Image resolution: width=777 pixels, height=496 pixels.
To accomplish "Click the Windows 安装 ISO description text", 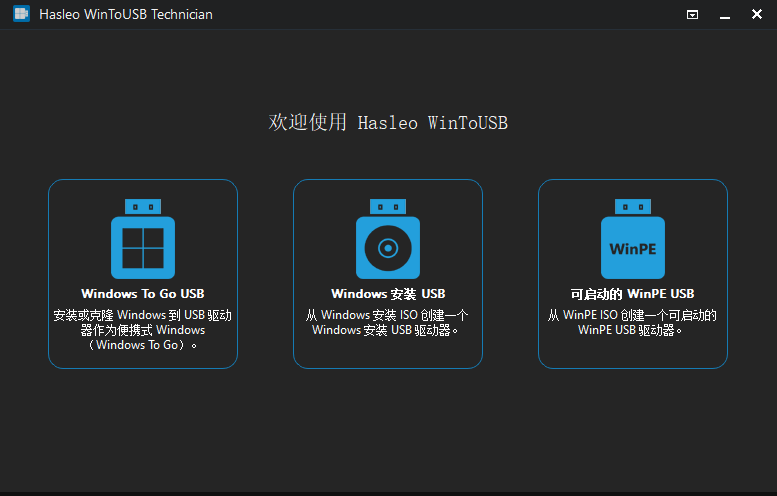I will 388,322.
